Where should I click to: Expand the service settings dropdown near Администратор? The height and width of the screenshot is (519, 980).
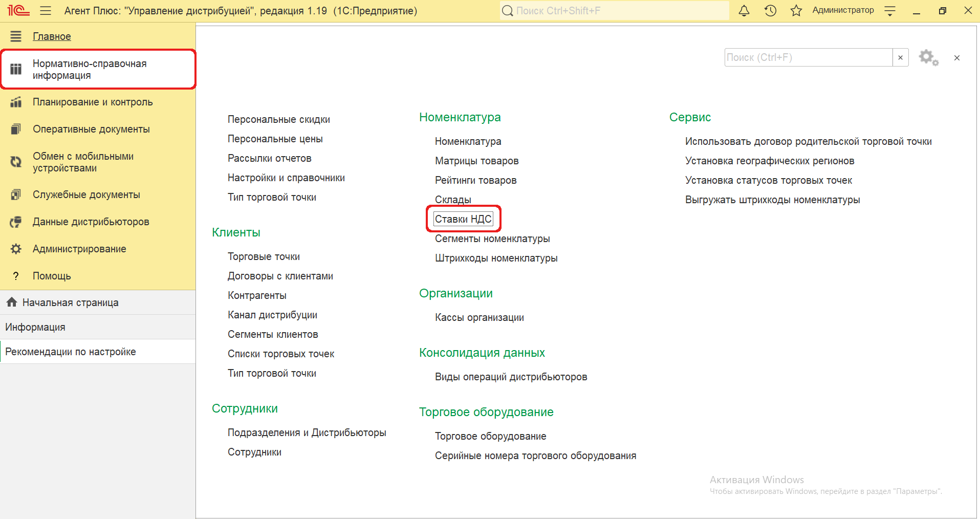click(x=890, y=11)
